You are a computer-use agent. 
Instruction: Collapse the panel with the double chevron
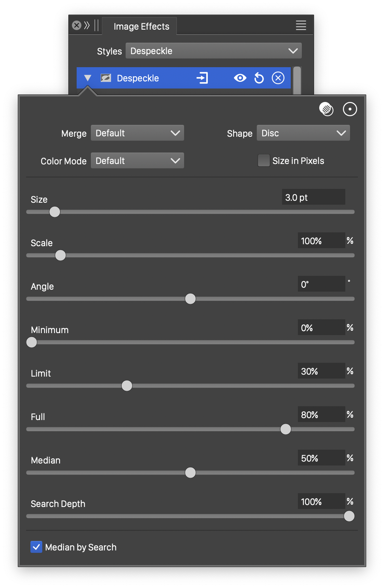87,26
